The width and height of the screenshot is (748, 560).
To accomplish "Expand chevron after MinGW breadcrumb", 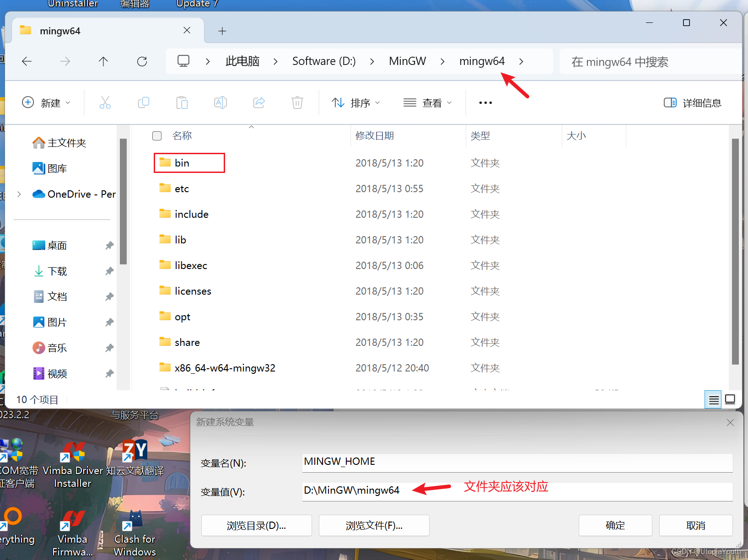I will coord(442,61).
